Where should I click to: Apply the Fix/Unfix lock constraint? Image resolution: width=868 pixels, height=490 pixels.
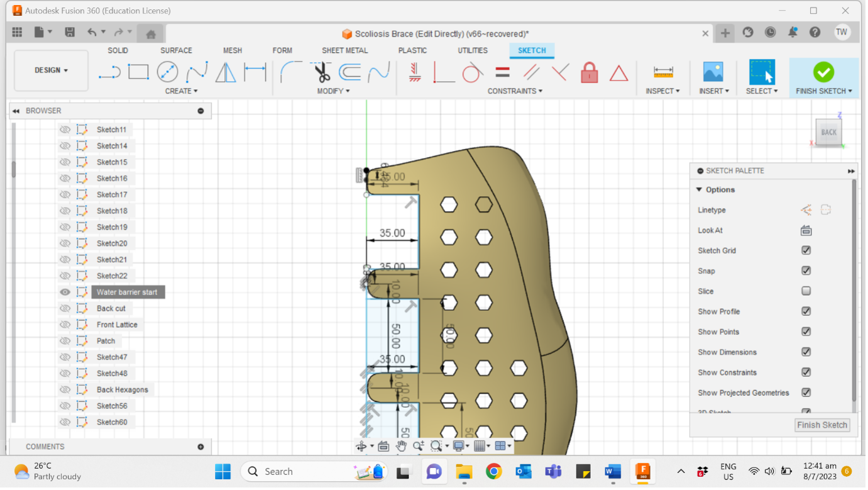[x=589, y=72]
